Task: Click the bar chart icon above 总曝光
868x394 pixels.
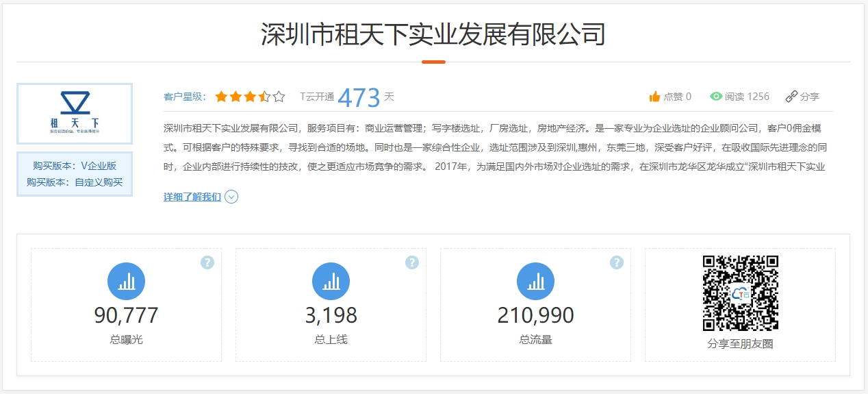Action: coord(126,281)
